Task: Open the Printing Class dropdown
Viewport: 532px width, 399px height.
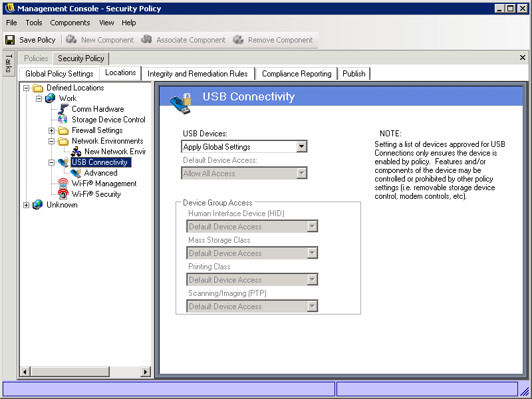Action: pos(312,279)
